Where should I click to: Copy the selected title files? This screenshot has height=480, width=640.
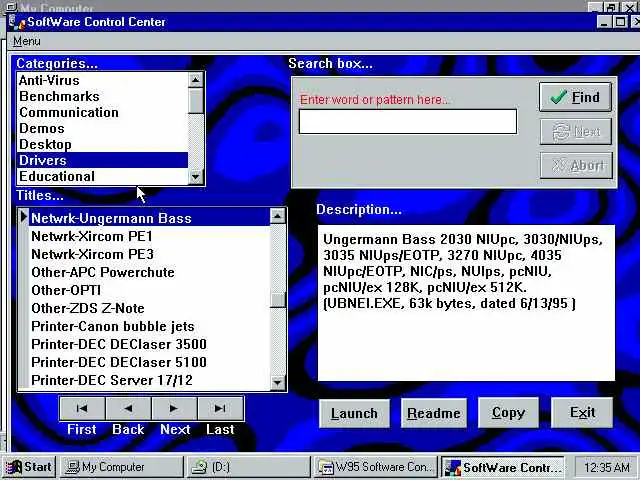(x=508, y=413)
